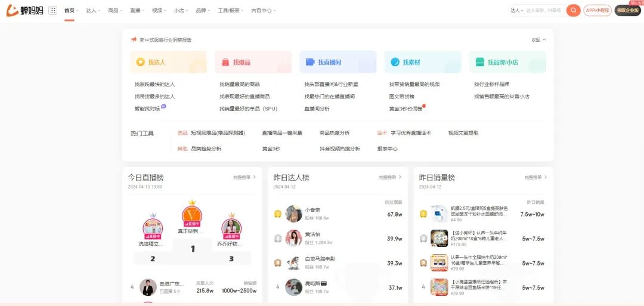644x306 pixels.
Task: Open the 找素材 card
Action: [x=423, y=62]
